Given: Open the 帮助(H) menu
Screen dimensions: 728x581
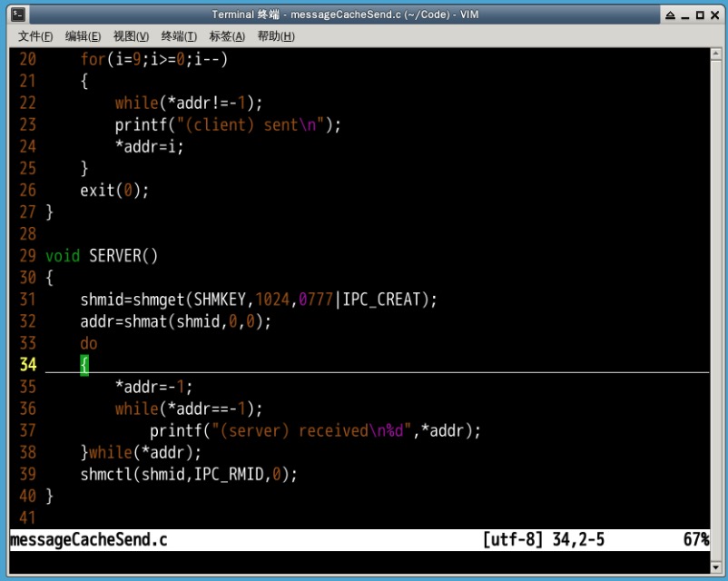Looking at the screenshot, I should (276, 36).
